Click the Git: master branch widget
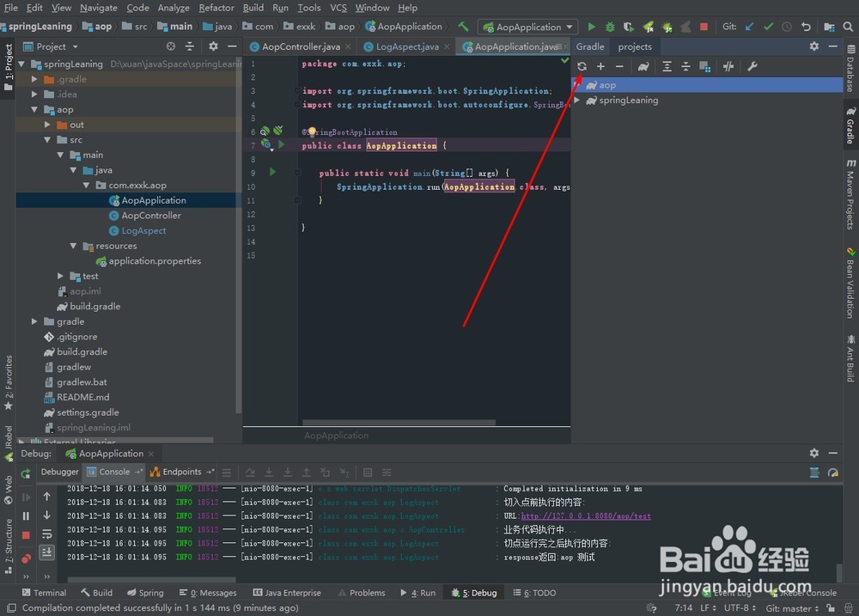This screenshot has width=859, height=616. point(792,607)
